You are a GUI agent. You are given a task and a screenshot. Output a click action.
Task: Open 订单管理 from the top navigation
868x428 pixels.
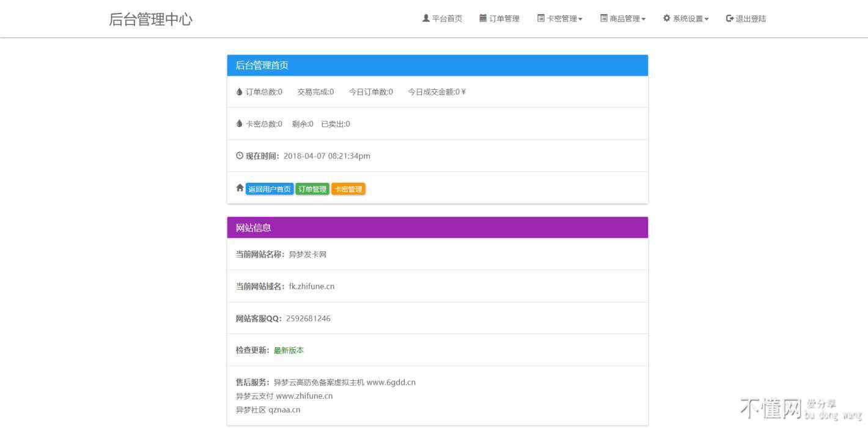tap(504, 19)
